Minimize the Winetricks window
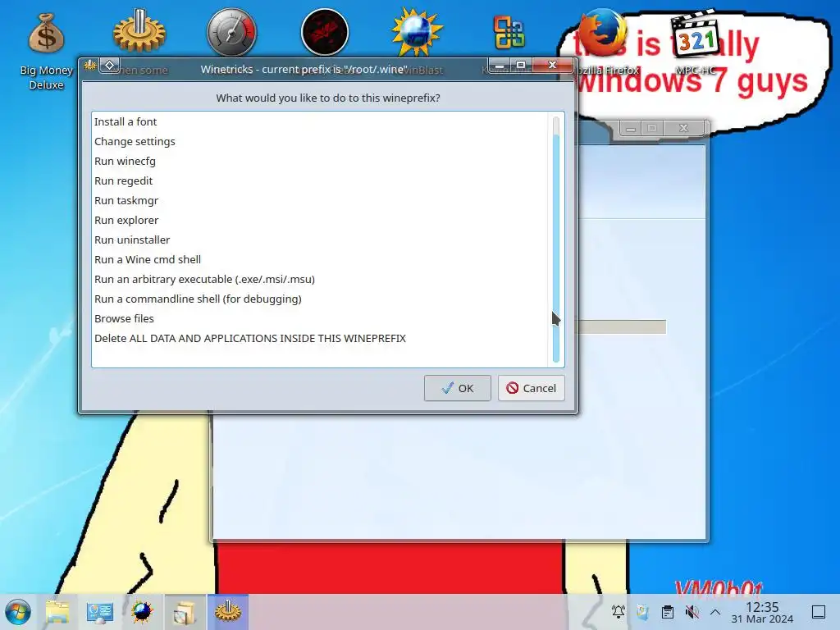 pyautogui.click(x=500, y=65)
